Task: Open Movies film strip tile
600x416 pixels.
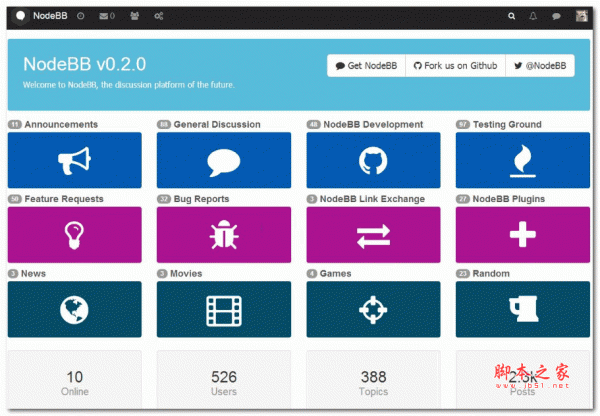Action: [x=224, y=309]
